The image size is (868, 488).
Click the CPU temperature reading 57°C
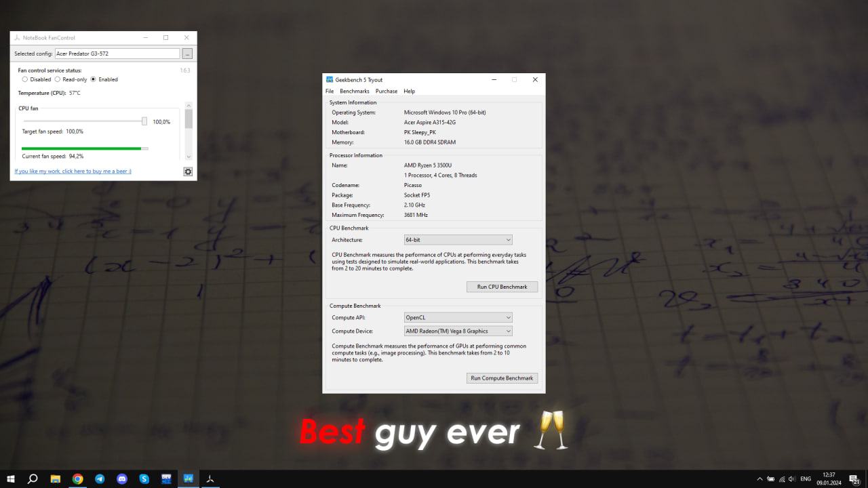[75, 93]
